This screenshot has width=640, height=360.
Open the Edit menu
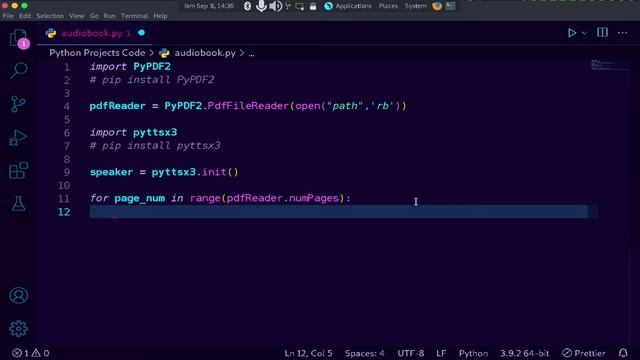point(25,16)
